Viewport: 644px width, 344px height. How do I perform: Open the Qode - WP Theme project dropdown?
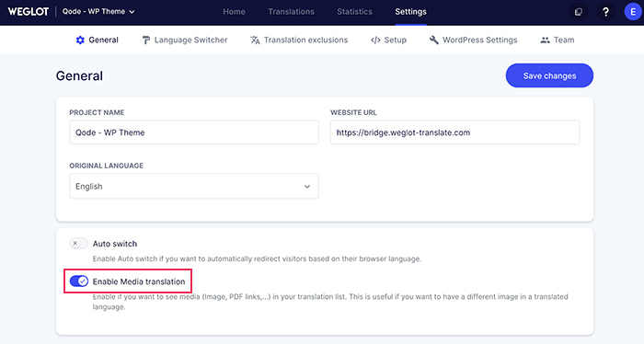coord(98,11)
